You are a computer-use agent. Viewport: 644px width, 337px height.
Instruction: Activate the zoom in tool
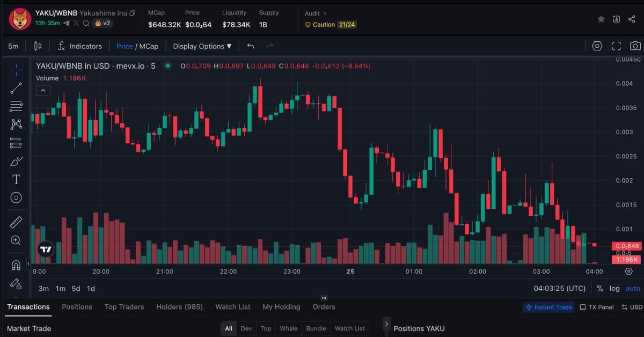click(x=16, y=240)
